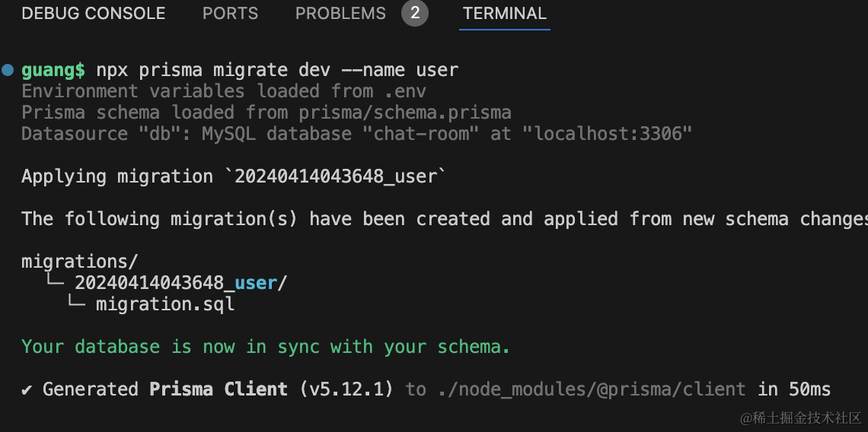The image size is (868, 432).
Task: Click the tree branch glyph before 20240414043648_user folder
Action: tap(53, 284)
